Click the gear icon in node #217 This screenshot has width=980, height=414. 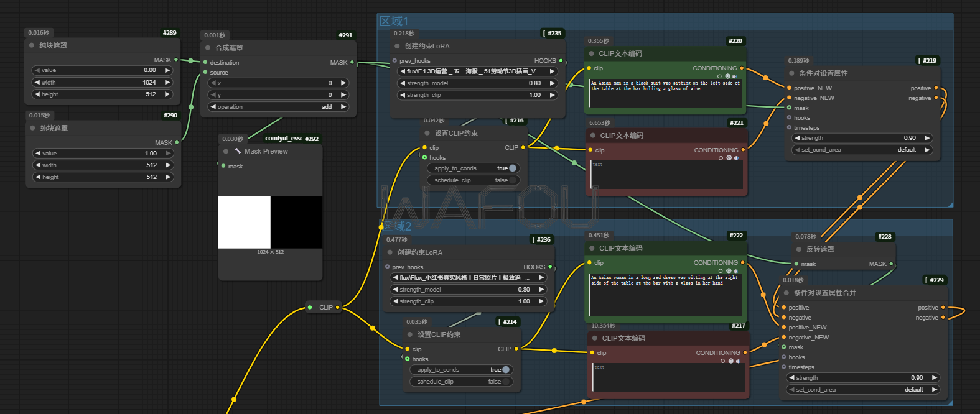point(730,361)
